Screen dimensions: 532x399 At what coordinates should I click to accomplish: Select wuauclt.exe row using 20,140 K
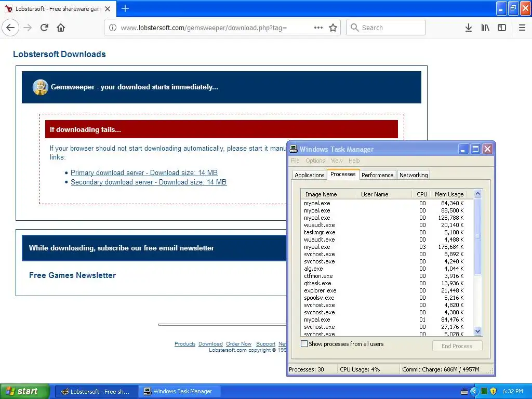point(387,225)
